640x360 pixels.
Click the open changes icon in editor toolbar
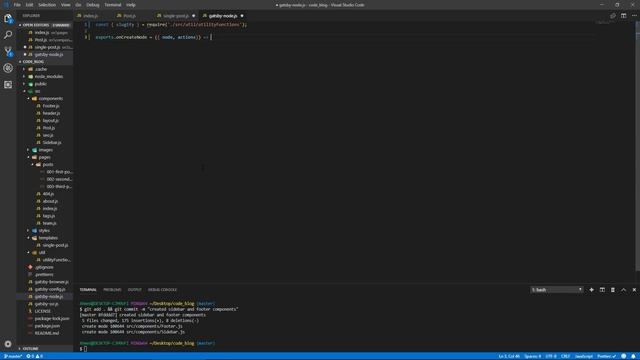pyautogui.click(x=613, y=16)
